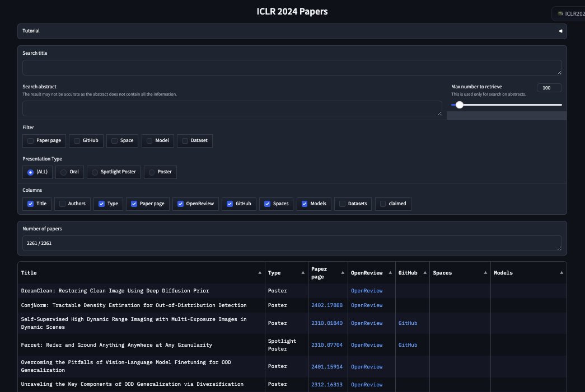Select the Poster presentation type radio

[x=152, y=172]
